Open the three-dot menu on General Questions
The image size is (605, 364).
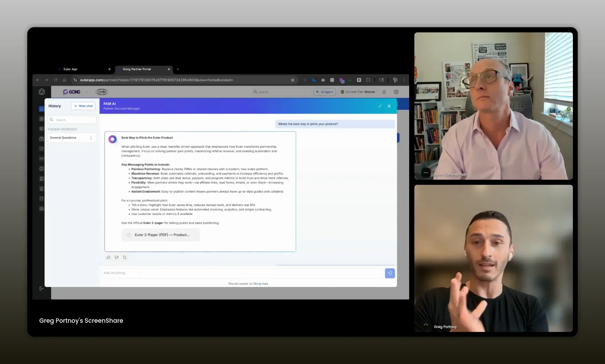(x=91, y=138)
